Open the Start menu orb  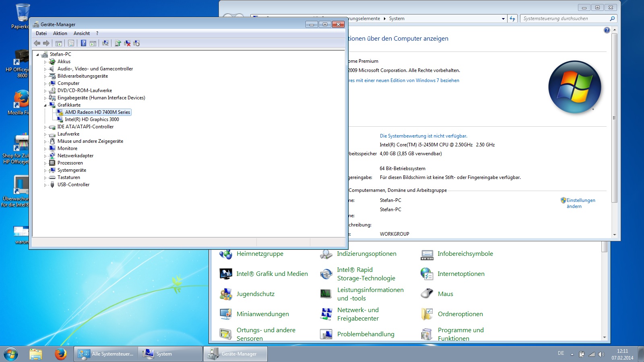click(11, 354)
